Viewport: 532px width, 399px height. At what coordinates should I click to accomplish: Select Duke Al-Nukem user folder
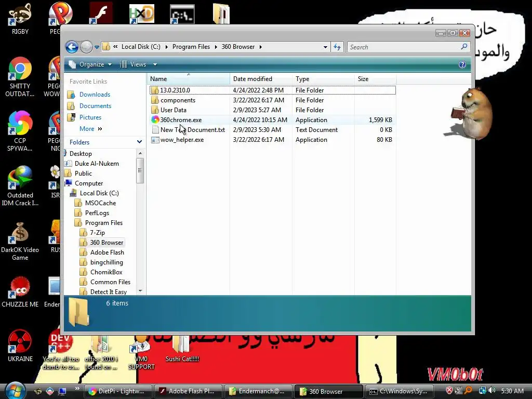coord(97,164)
